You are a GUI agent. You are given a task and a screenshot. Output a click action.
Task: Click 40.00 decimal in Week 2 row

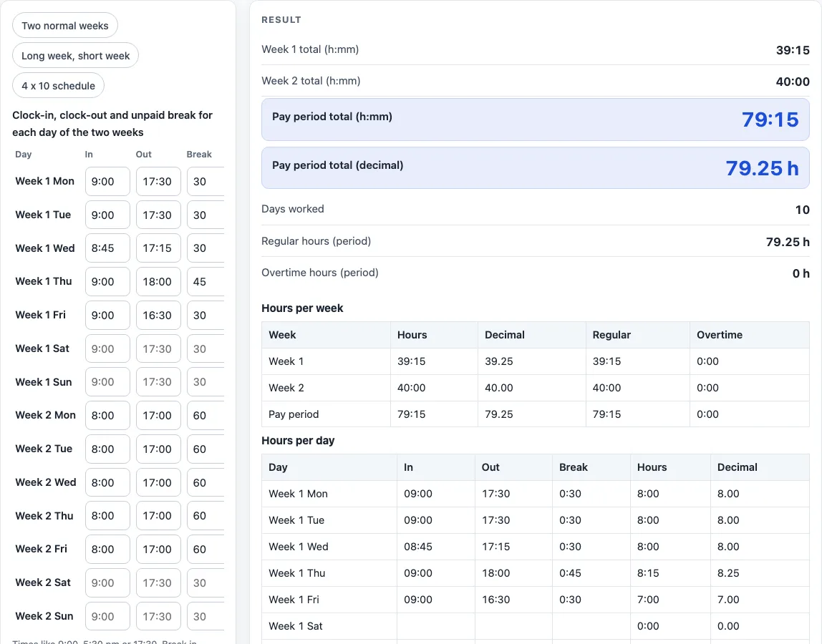point(498,388)
